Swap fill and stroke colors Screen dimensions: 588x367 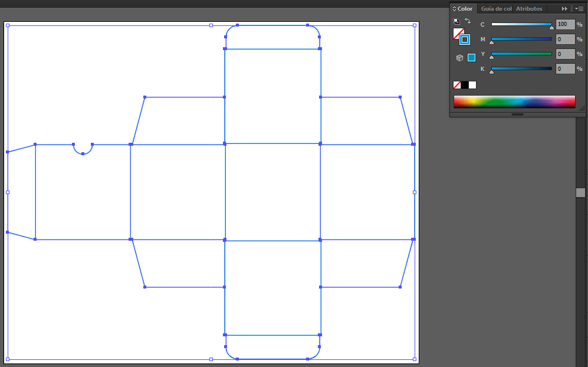click(468, 21)
